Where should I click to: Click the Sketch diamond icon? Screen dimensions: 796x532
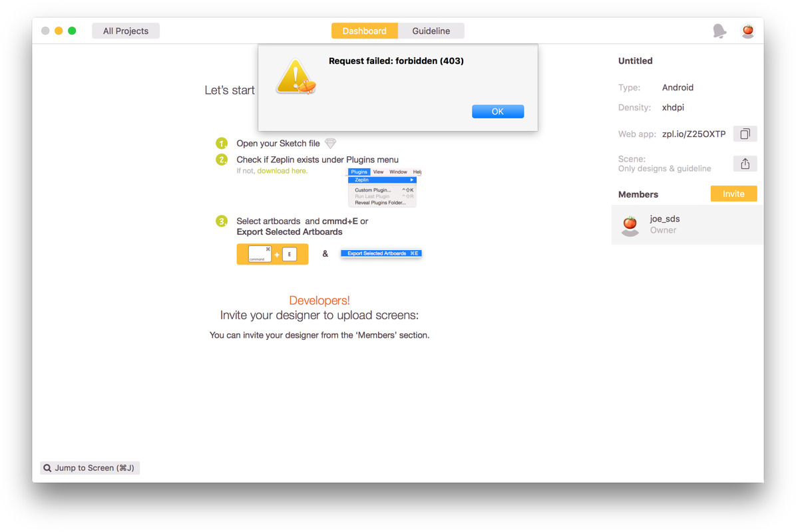click(331, 144)
